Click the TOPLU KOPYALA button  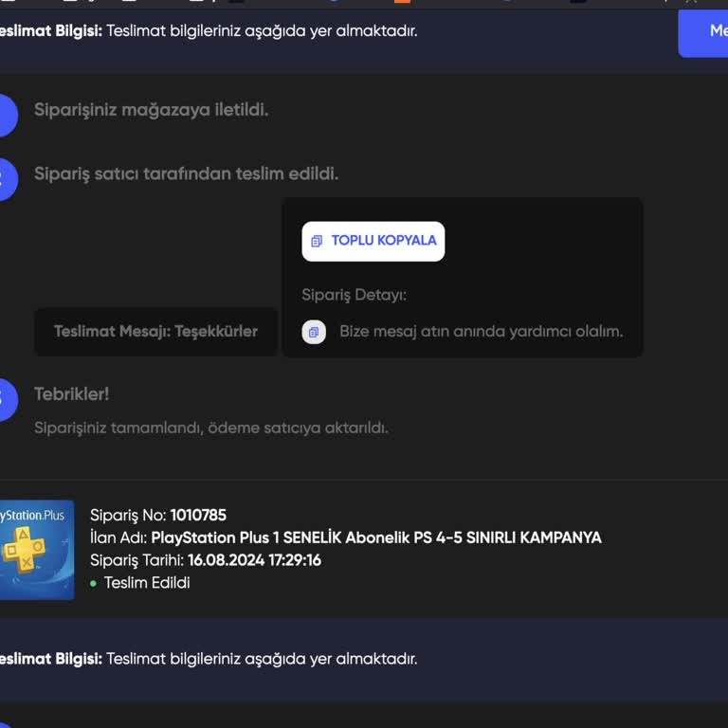pos(373,241)
